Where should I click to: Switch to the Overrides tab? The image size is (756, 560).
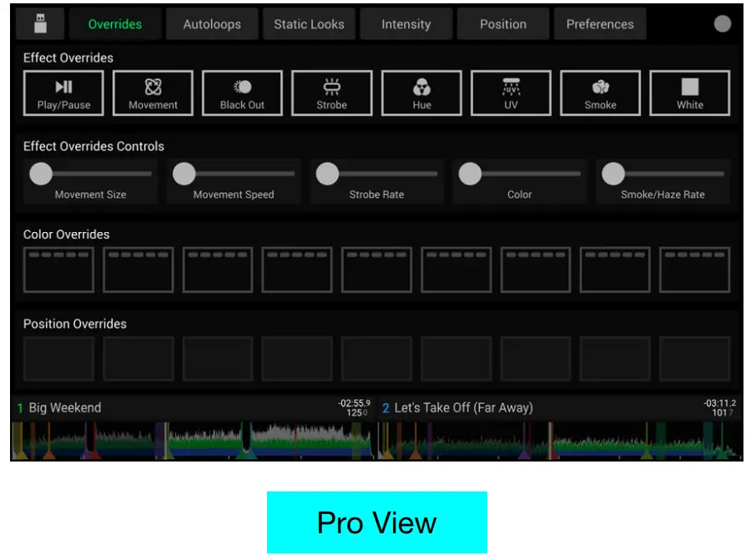click(115, 23)
